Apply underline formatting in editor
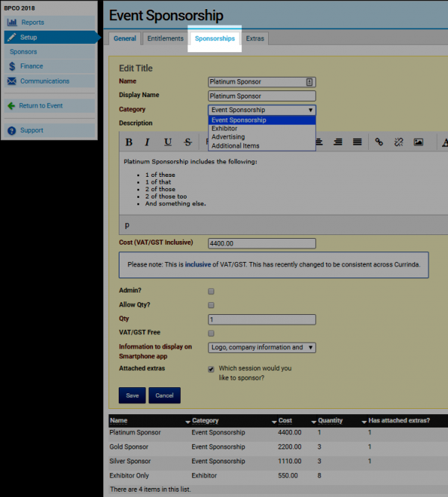 168,142
